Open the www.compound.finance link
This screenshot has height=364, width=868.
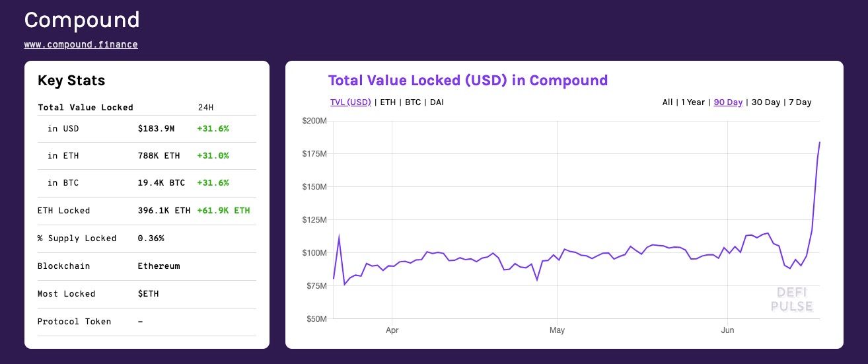pos(81,44)
